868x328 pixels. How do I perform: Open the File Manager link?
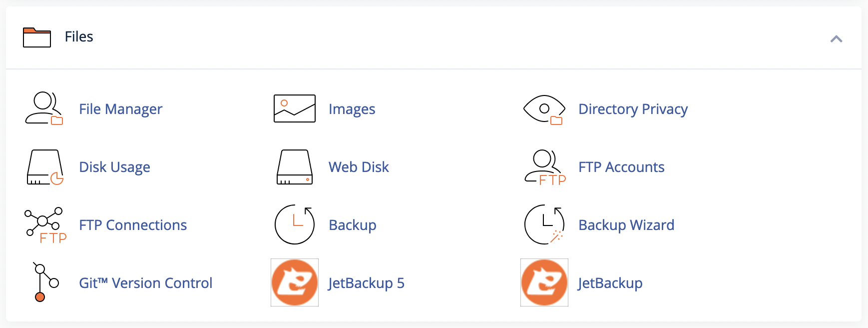(121, 109)
